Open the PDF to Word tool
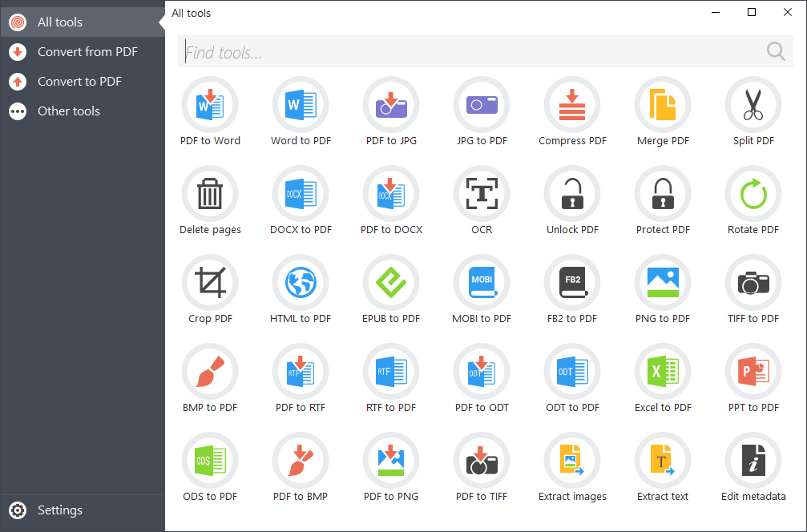Viewport: 807px width, 532px height. 210,112
